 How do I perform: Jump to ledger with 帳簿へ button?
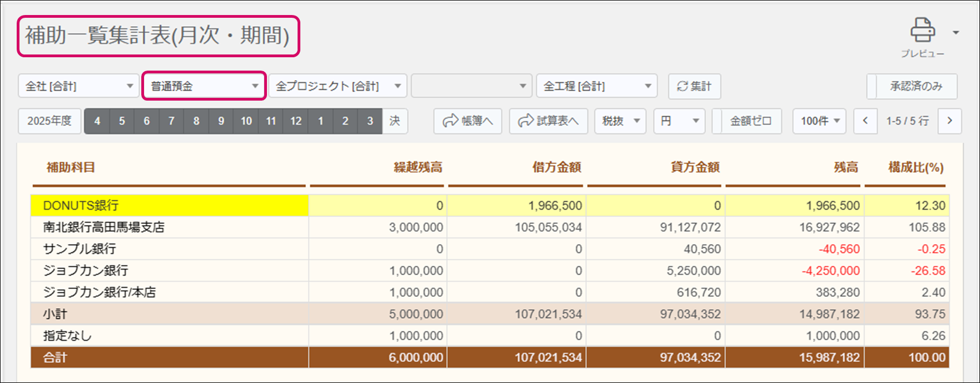coord(468,121)
